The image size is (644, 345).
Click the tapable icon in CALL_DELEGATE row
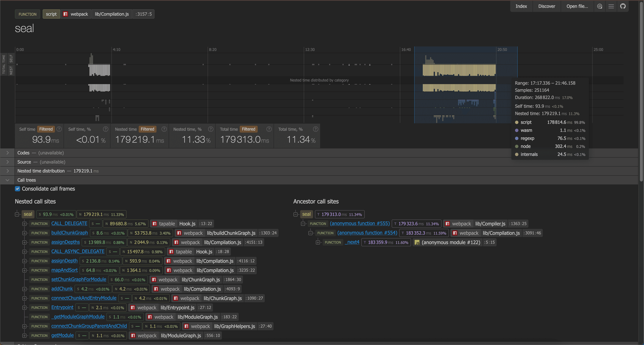coord(154,224)
